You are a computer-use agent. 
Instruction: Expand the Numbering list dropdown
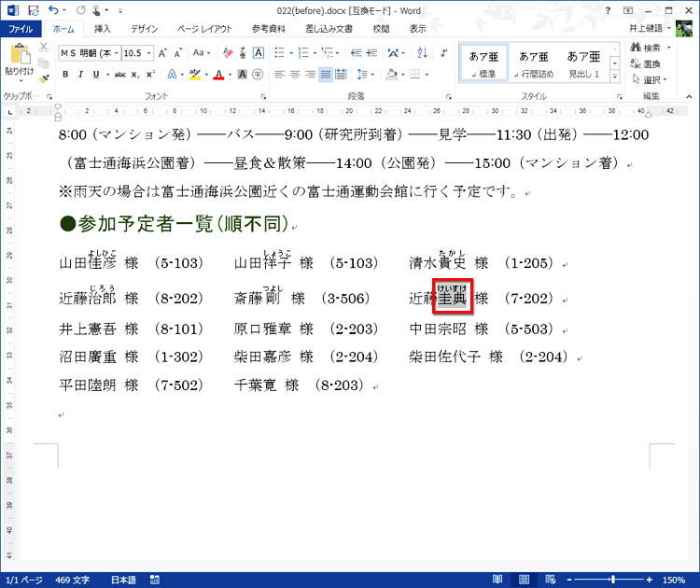coord(315,53)
